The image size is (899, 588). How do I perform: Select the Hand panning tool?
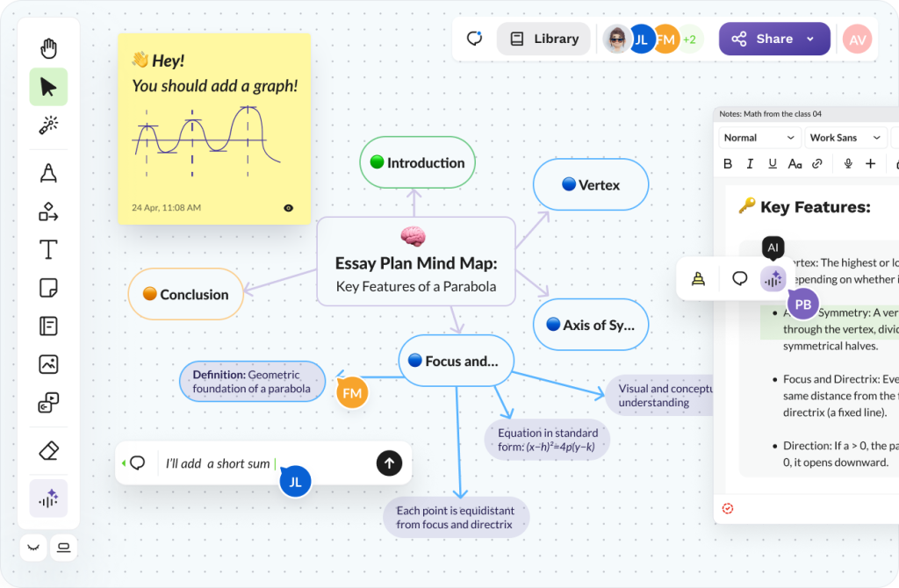48,48
